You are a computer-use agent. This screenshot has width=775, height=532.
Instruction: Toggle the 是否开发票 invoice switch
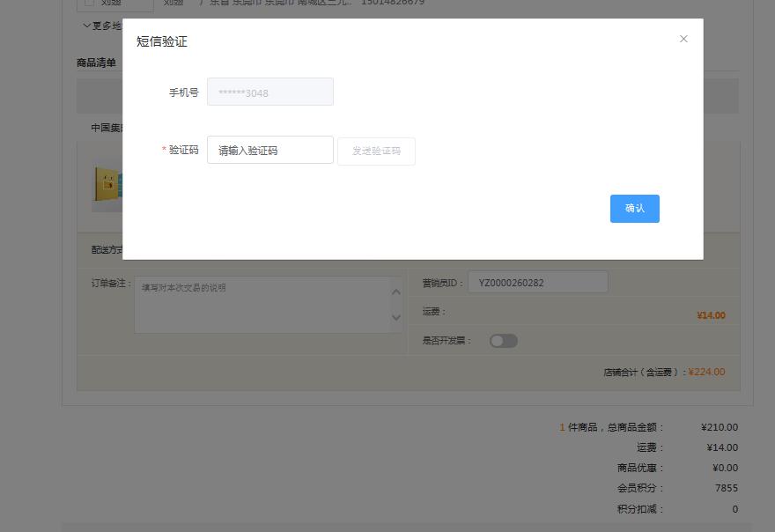503,340
